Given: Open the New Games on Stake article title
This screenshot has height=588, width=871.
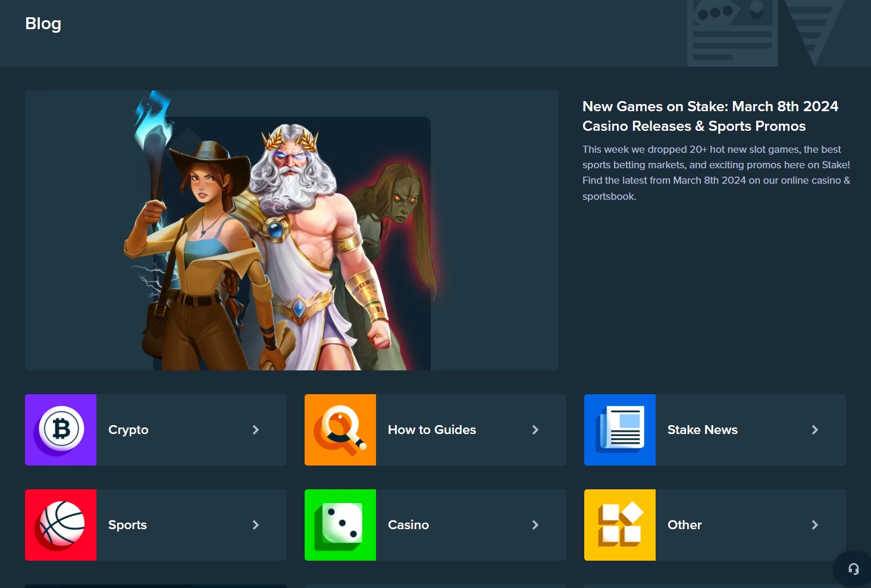Looking at the screenshot, I should 710,116.
